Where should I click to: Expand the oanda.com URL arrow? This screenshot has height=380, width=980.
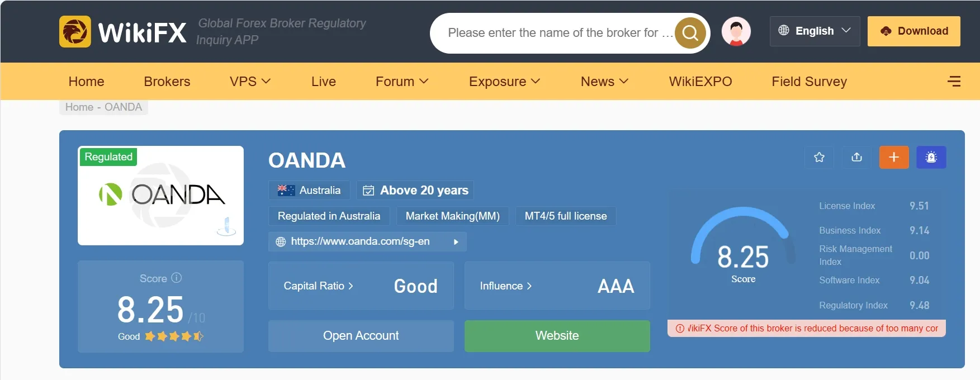tap(456, 242)
